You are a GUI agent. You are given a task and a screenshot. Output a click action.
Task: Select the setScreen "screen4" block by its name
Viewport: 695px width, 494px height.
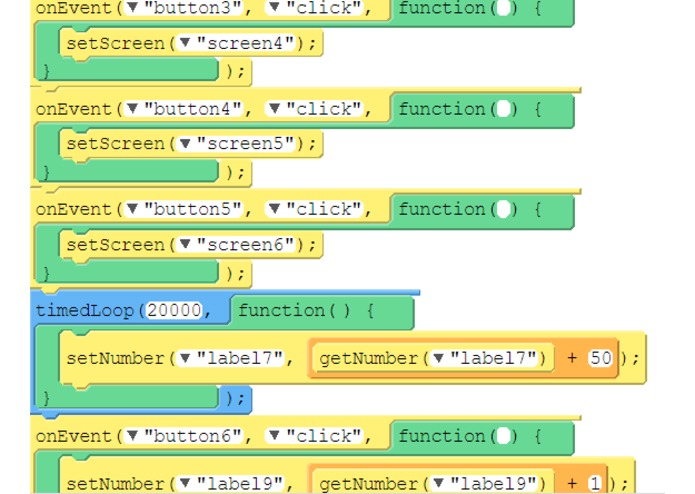(x=115, y=43)
